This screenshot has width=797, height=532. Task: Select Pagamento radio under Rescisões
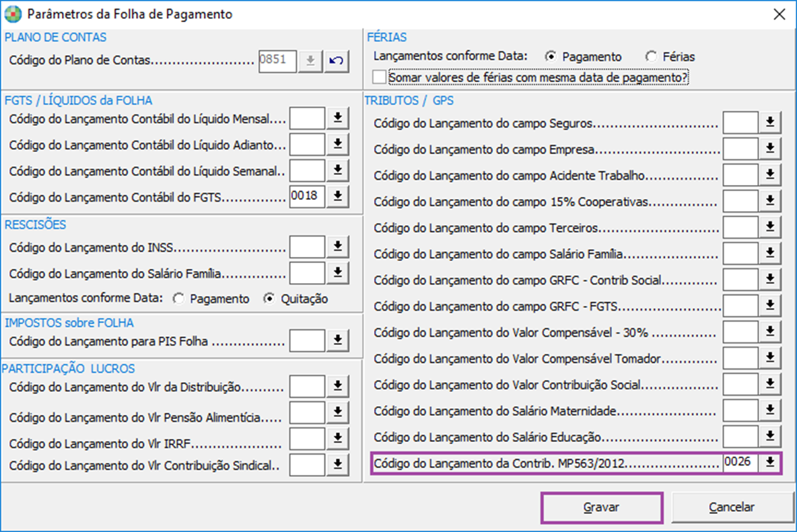[178, 299]
